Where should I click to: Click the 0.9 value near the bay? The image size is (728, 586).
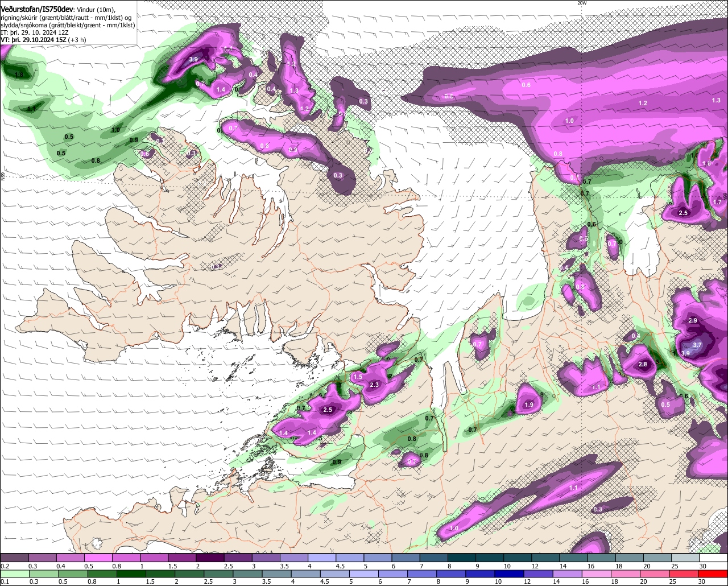tap(337, 462)
